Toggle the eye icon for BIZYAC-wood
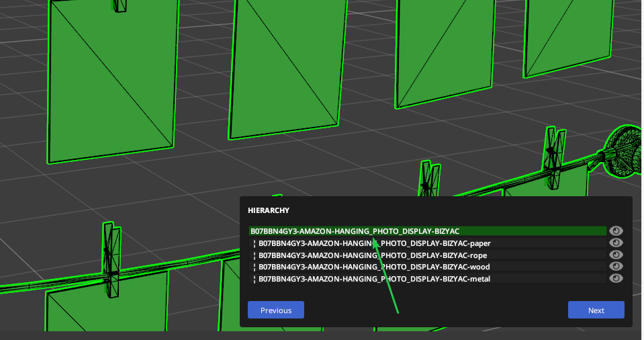 (616, 266)
